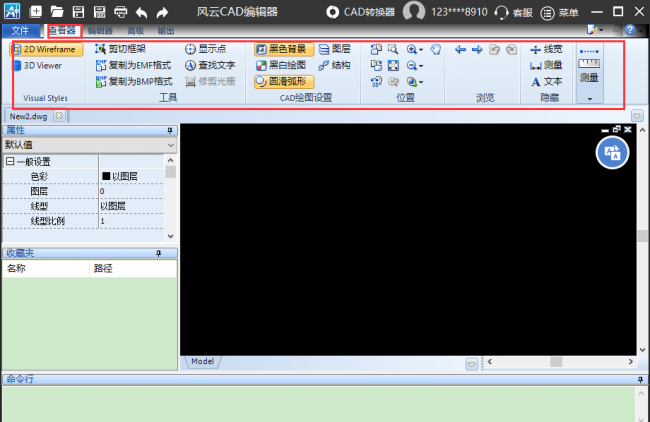Image resolution: width=650 pixels, height=422 pixels.
Task: Toggle 线宽 line width display
Action: coord(546,49)
